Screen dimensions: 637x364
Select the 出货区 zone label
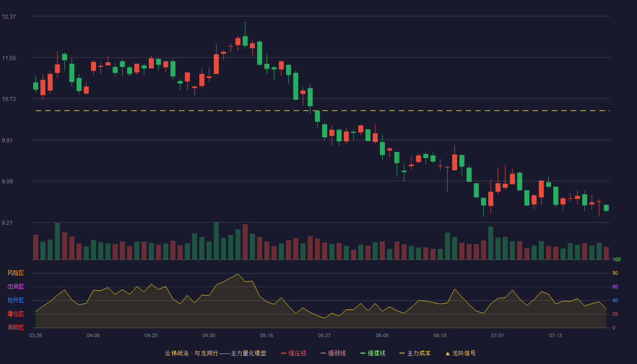15,287
